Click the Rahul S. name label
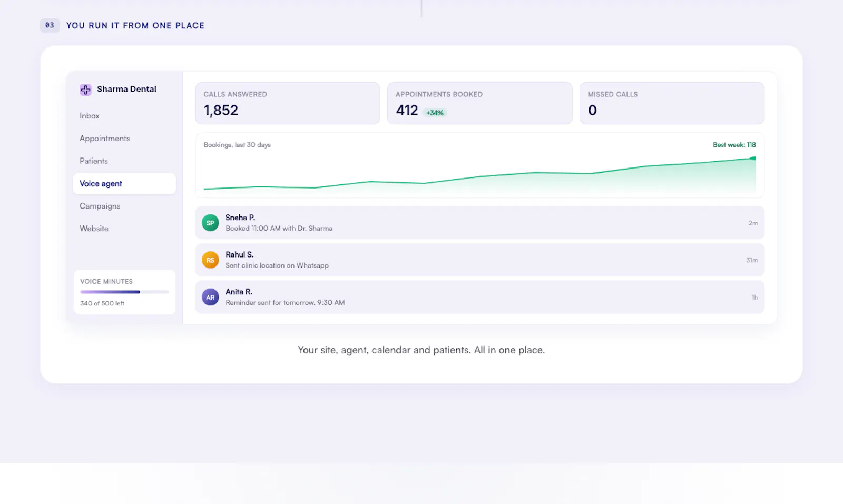Image resolution: width=843 pixels, height=504 pixels. tap(239, 255)
